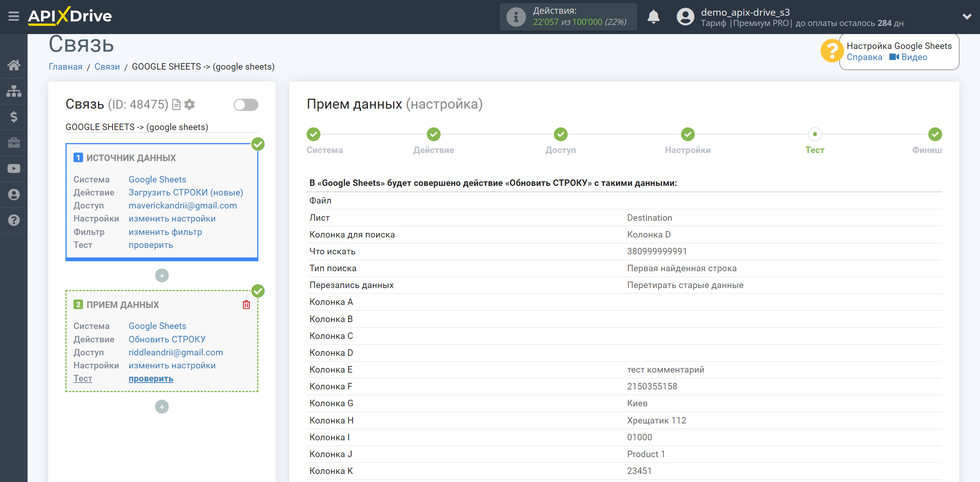Click source проверить test link
Image resolution: width=980 pixels, height=482 pixels.
(x=150, y=245)
